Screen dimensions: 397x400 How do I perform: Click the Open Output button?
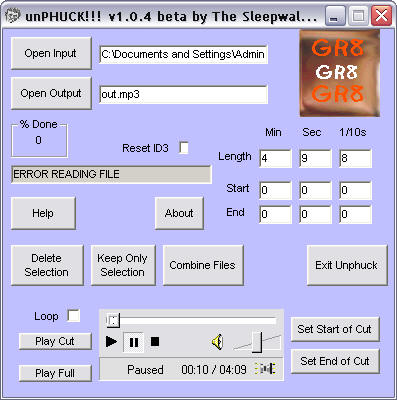pos(51,93)
